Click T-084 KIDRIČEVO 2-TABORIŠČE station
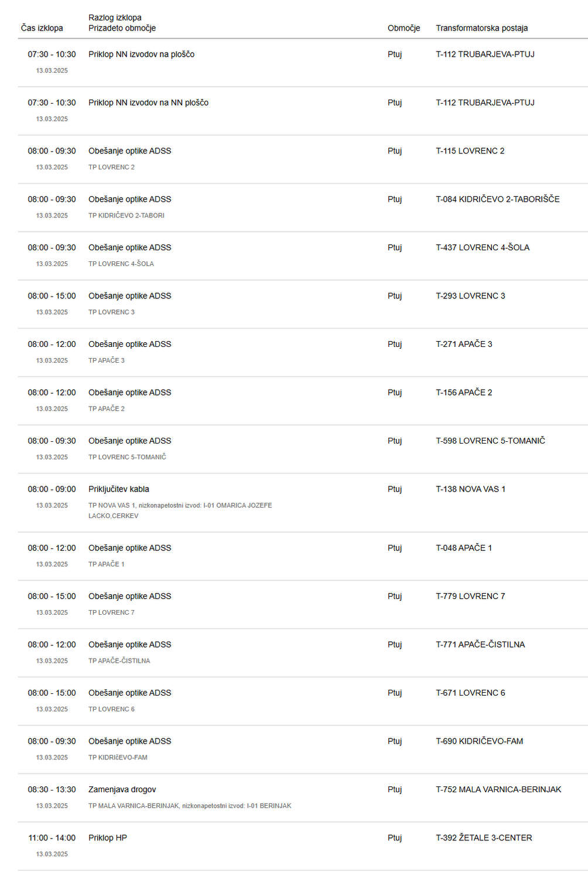This screenshot has height=879, width=588. tap(497, 199)
